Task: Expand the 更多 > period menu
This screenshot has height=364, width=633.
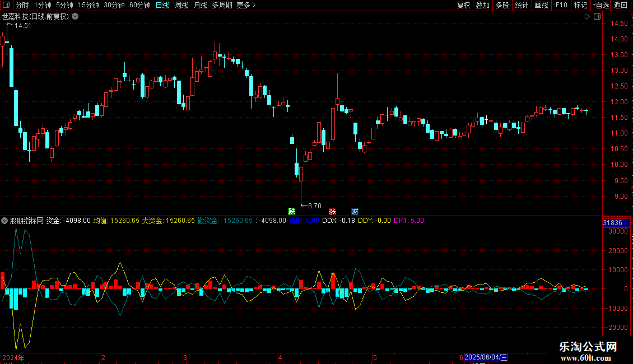Action: point(246,5)
